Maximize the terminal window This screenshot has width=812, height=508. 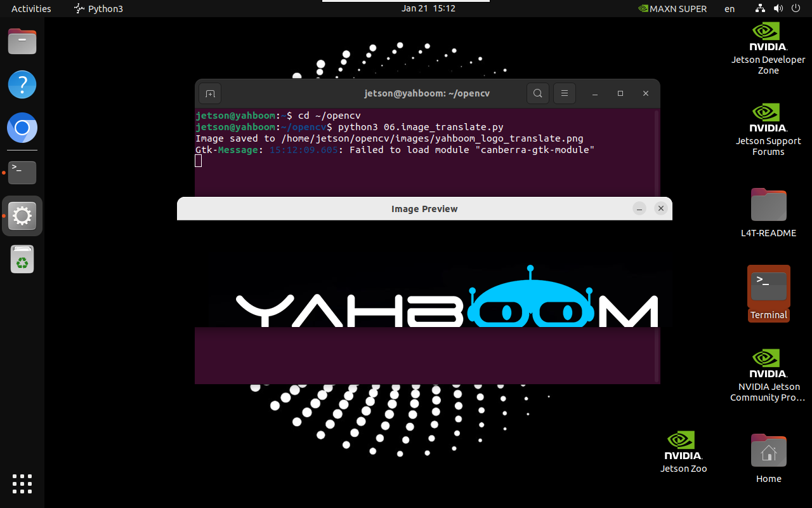620,93
